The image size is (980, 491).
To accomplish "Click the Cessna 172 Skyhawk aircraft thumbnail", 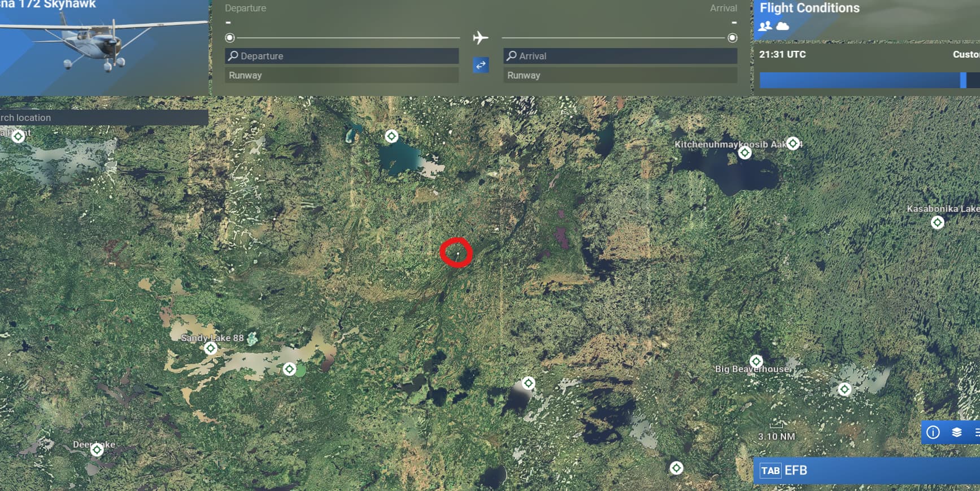I will [104, 48].
